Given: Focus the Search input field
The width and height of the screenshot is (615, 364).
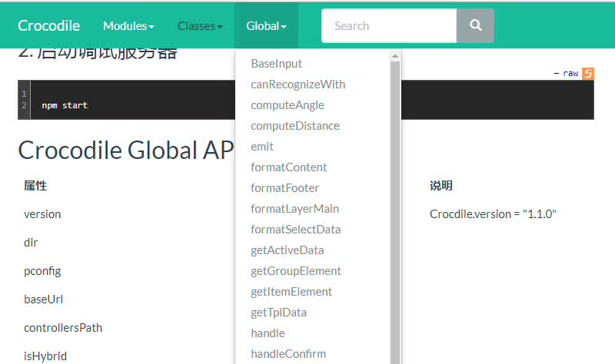Looking at the screenshot, I should pyautogui.click(x=389, y=25).
